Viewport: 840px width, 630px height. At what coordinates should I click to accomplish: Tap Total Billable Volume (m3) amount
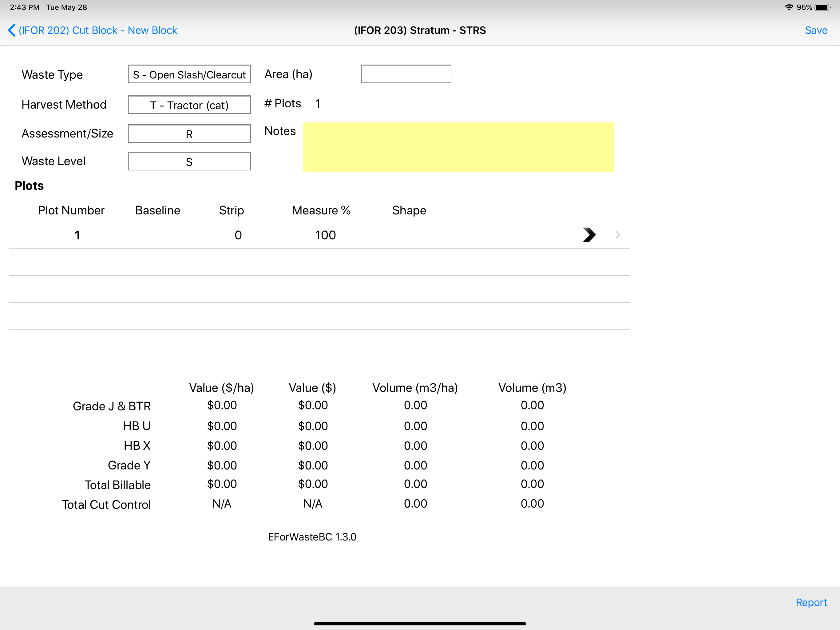(x=532, y=484)
